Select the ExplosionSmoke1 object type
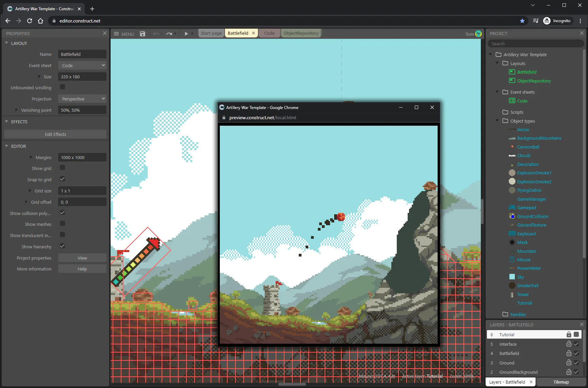Image resolution: width=588 pixels, height=388 pixels. (534, 173)
